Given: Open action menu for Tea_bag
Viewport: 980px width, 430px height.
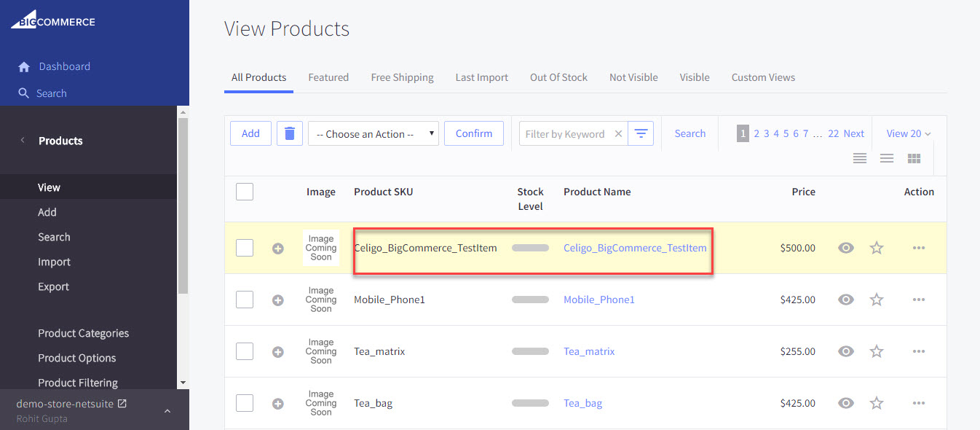Looking at the screenshot, I should 919,403.
